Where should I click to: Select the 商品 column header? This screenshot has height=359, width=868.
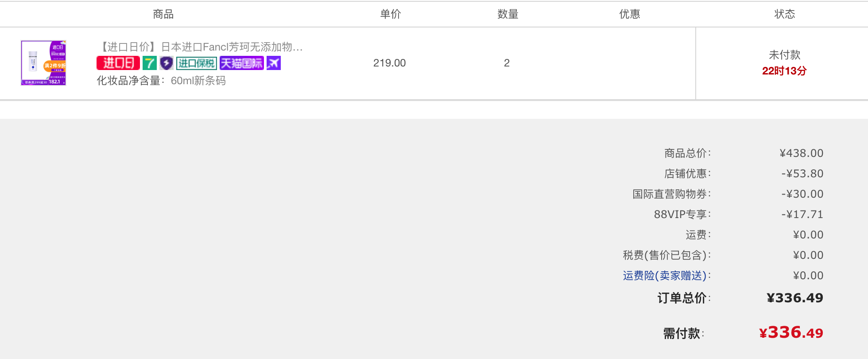tap(163, 14)
